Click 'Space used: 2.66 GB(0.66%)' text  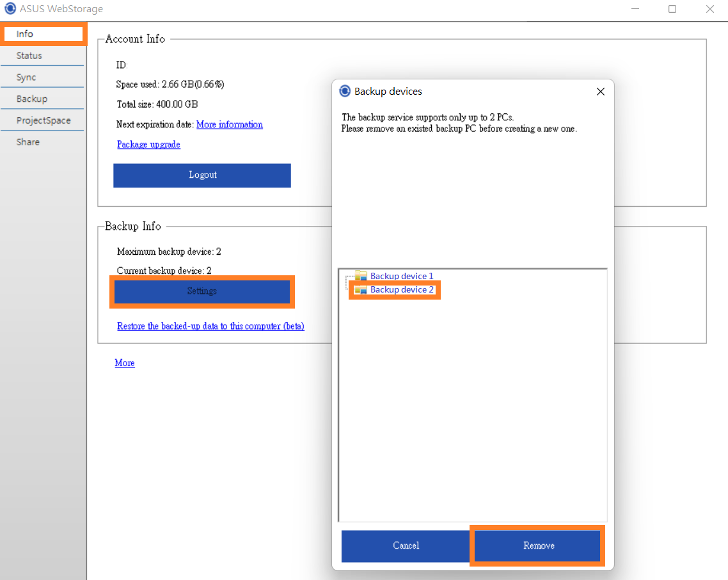coord(170,85)
